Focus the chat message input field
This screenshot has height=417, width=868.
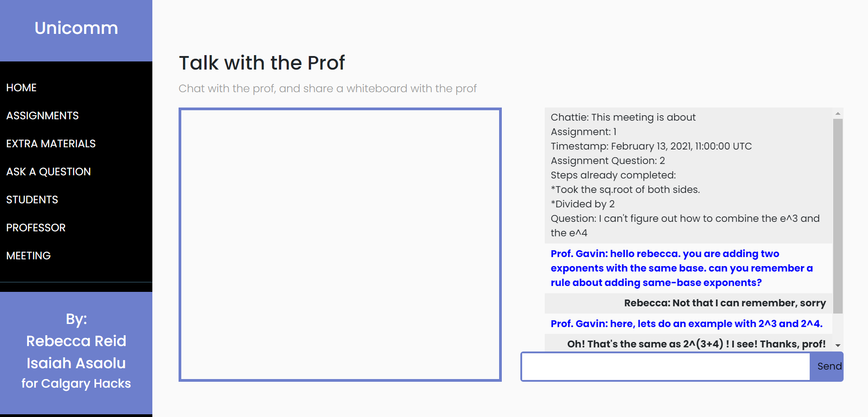pos(665,366)
